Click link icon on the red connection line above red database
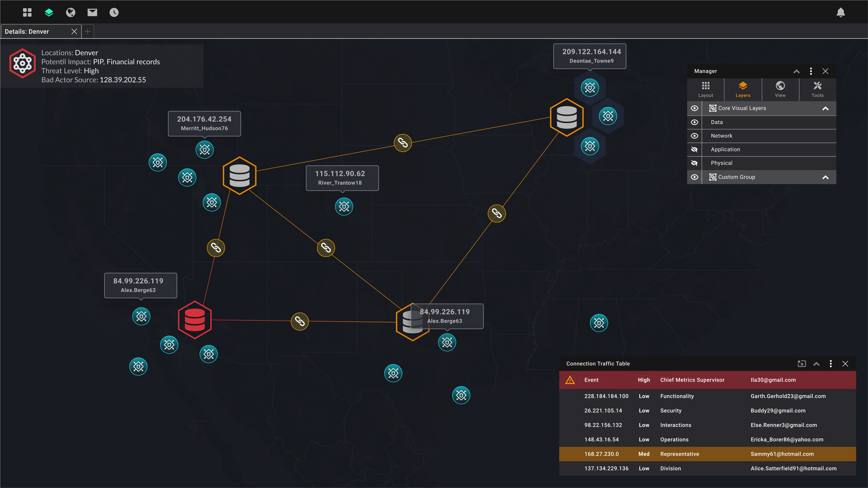Viewport: 868px width, 488px height. tap(216, 248)
